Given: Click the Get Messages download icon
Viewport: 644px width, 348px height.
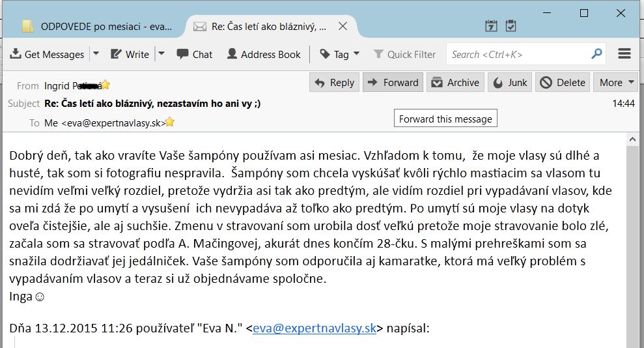Looking at the screenshot, I should 16,54.
